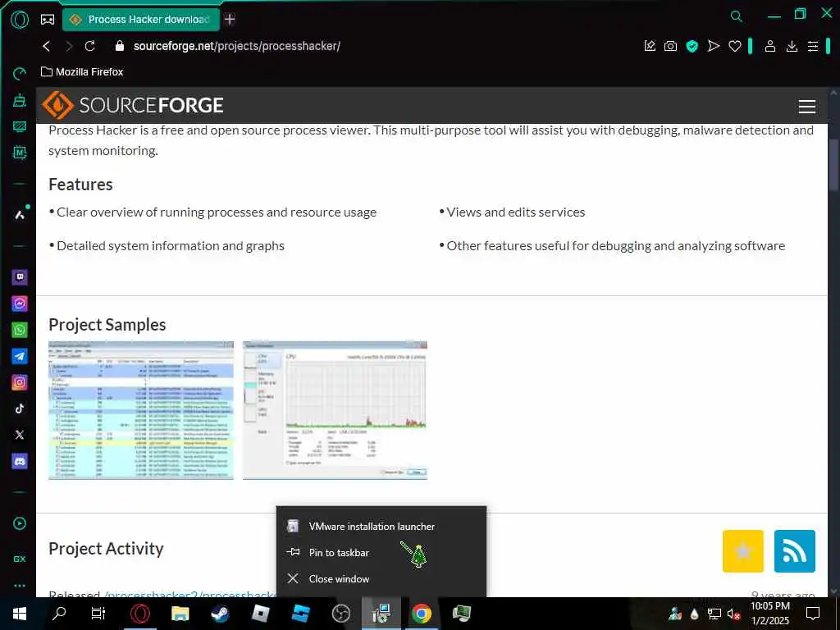
Task: Choose Pin to taskbar
Action: (x=381, y=552)
